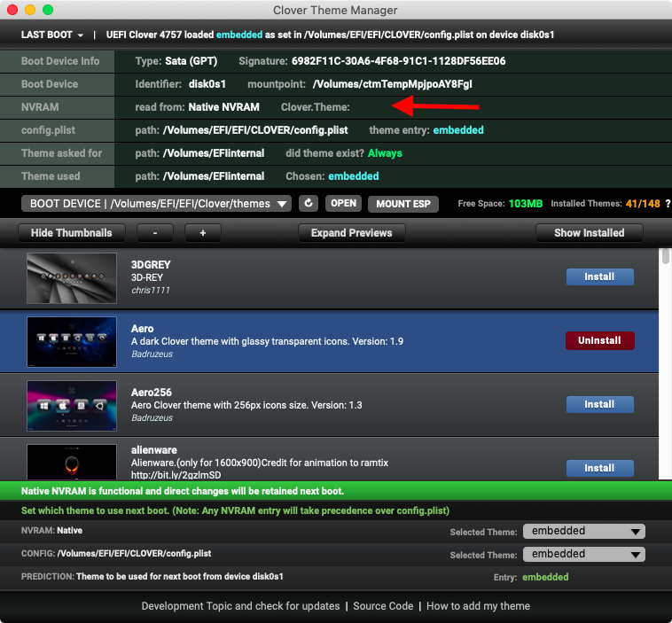
Task: Click the Signature value 6982F11C-30A6-4F68-91C1-1128DF56EE06
Action: point(399,61)
